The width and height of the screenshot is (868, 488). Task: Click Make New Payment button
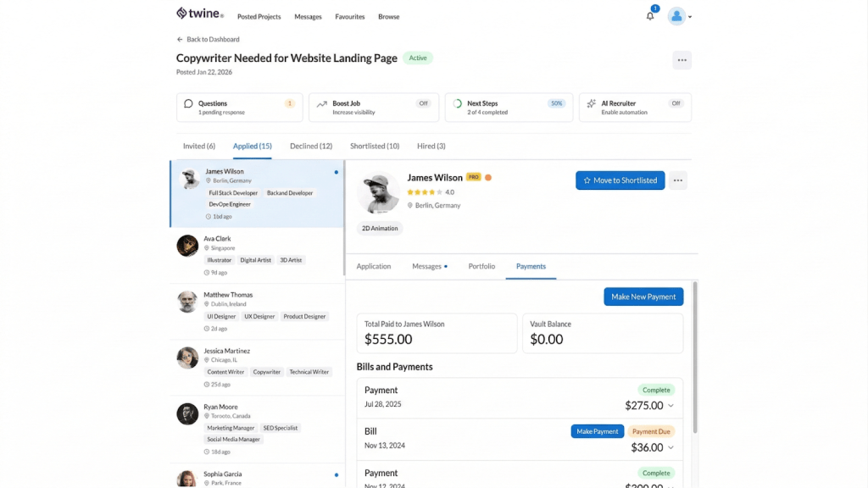click(643, 297)
